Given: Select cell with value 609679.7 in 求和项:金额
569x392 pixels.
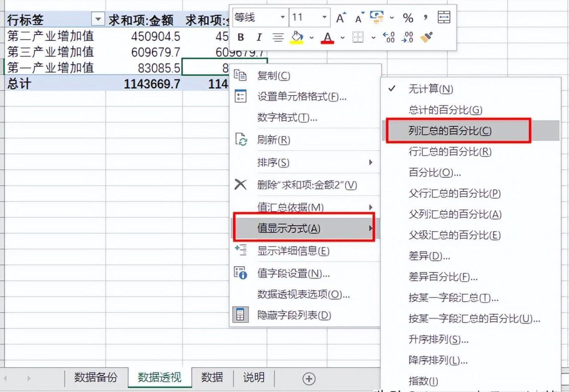Looking at the screenshot, I should (144, 52).
